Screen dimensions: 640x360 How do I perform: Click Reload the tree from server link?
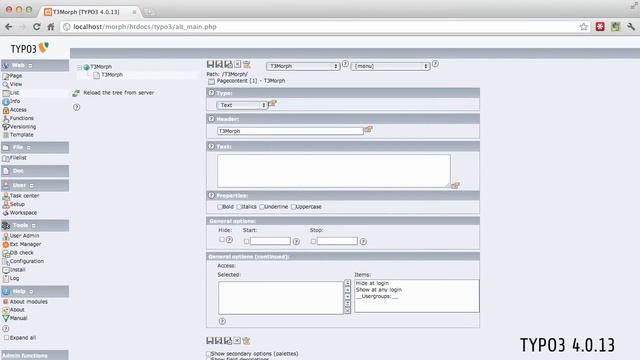(x=119, y=93)
